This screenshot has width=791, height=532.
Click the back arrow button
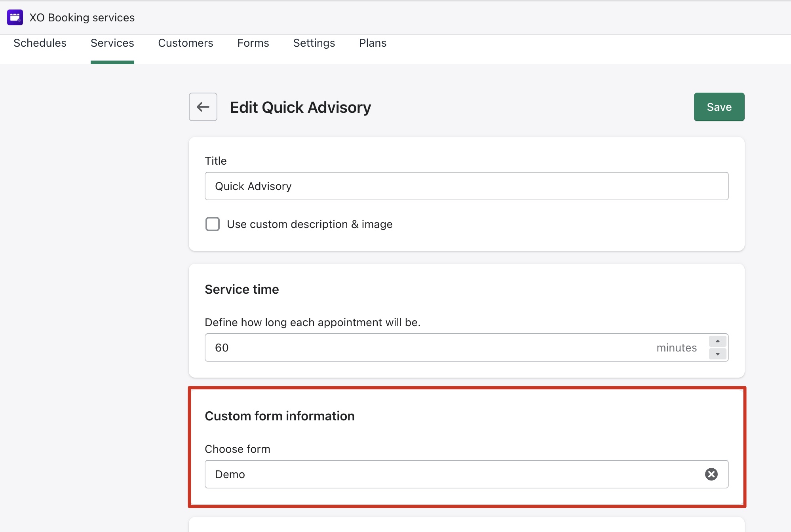click(x=203, y=107)
